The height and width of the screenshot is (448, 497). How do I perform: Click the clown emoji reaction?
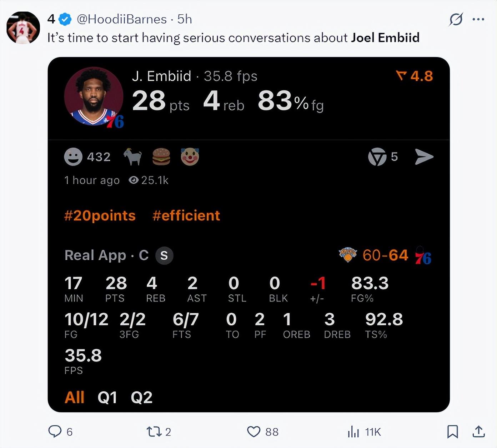tap(190, 157)
